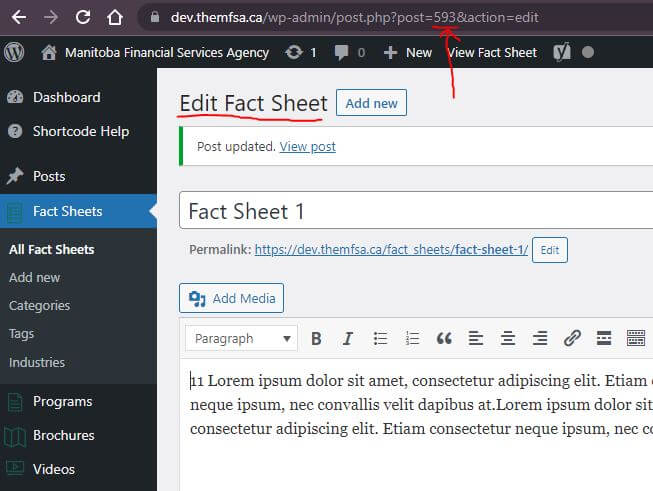Insert a numbered list
The width and height of the screenshot is (653, 491).
pos(412,339)
